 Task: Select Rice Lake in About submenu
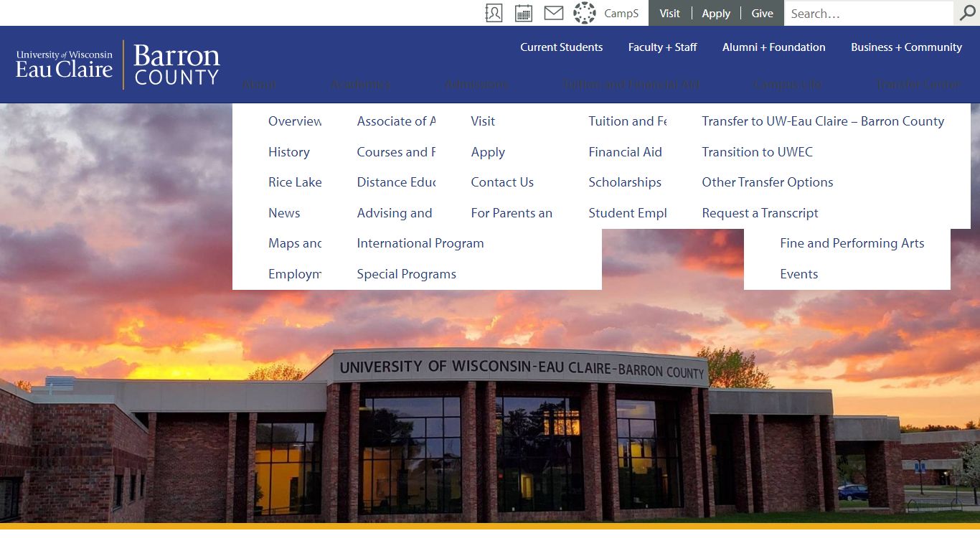[295, 182]
